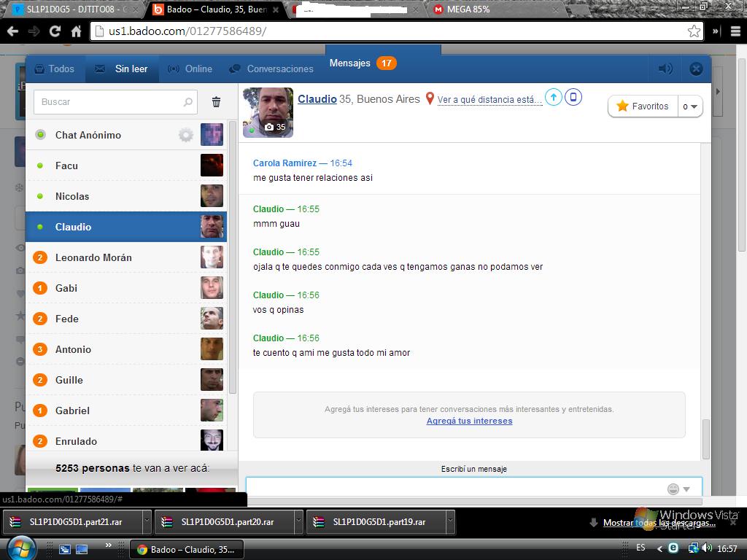Click 'Mostrar todas las descargas...' link

point(659,523)
